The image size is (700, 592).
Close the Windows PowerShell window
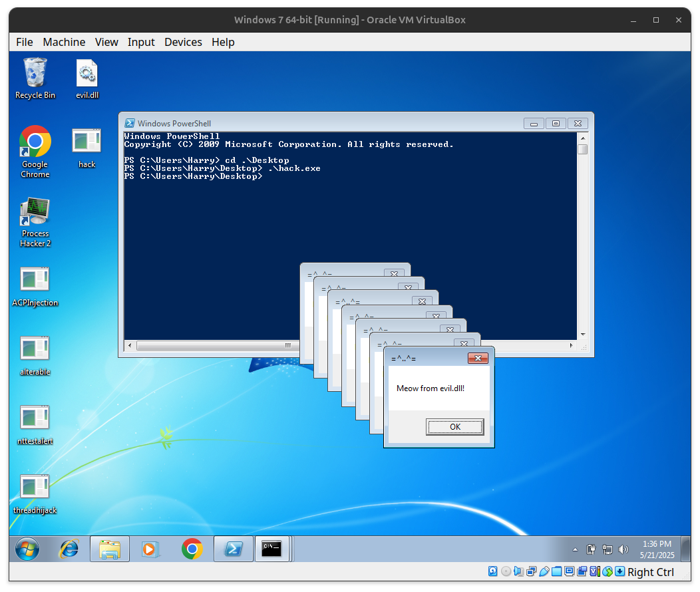click(578, 123)
